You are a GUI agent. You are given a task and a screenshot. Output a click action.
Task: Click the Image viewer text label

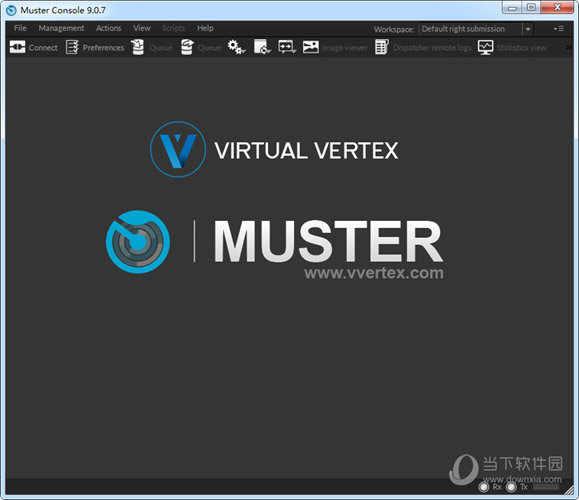click(x=345, y=48)
